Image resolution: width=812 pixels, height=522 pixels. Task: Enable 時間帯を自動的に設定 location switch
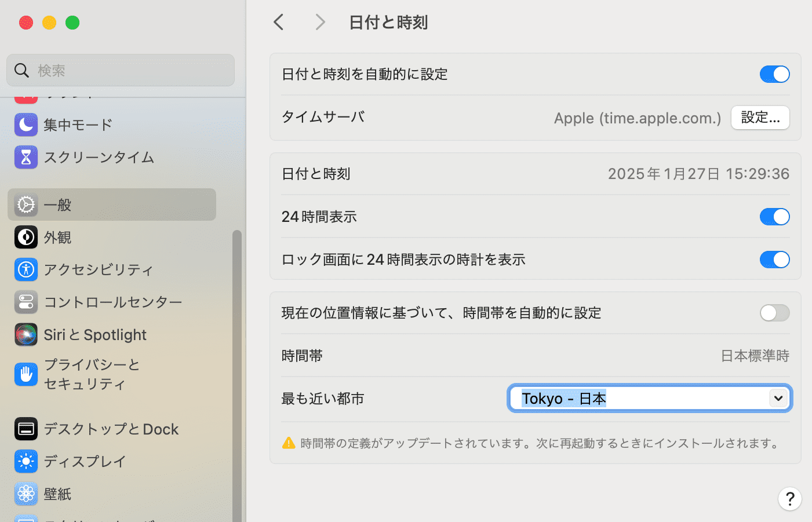(x=775, y=313)
